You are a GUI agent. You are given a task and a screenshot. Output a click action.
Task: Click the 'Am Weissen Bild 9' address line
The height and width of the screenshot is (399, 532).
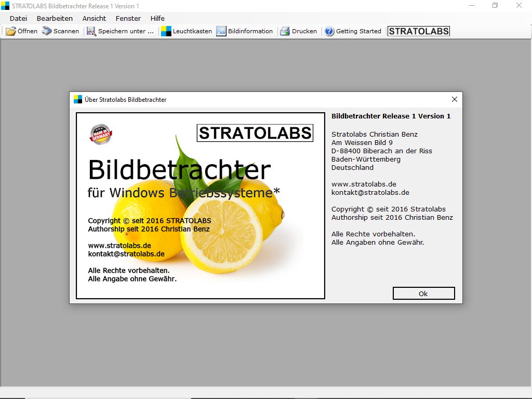(x=362, y=142)
